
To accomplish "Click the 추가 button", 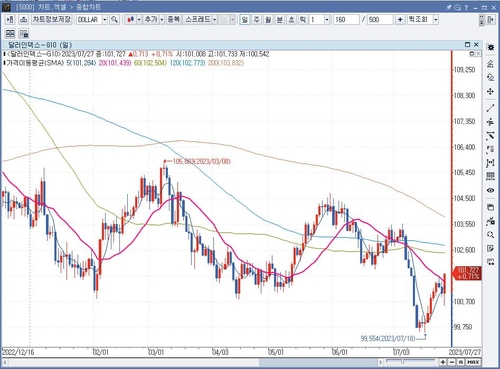I will pos(151,20).
